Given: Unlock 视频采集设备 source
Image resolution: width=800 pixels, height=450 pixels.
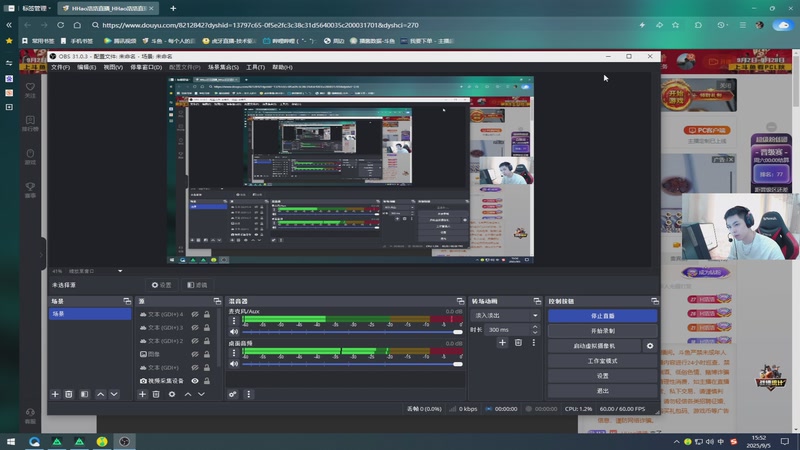Looking at the screenshot, I should click(207, 381).
